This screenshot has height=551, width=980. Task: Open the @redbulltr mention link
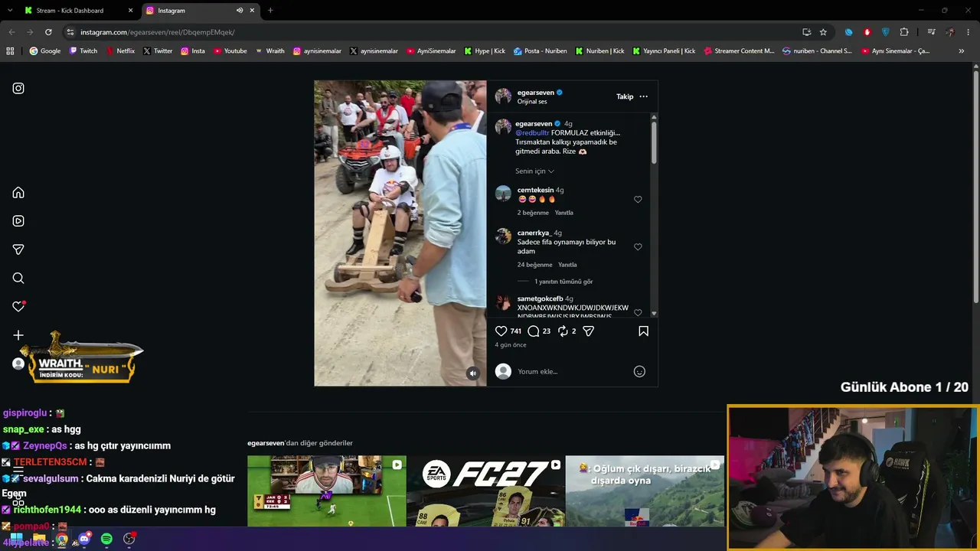[x=532, y=133]
